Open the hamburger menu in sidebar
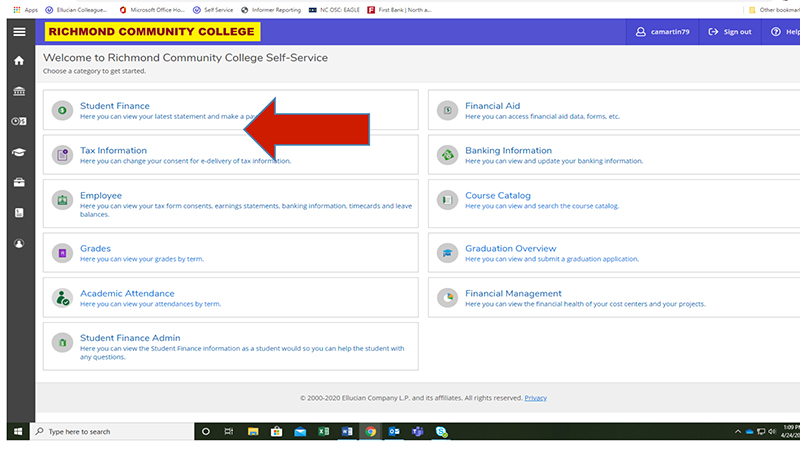Image resolution: width=800 pixels, height=450 pixels. tap(19, 32)
